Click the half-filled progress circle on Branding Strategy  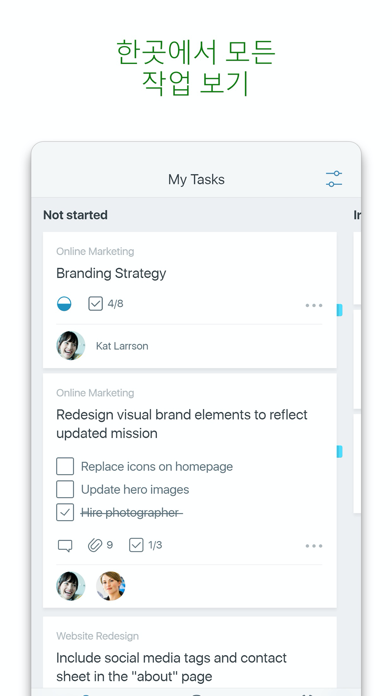(64, 304)
